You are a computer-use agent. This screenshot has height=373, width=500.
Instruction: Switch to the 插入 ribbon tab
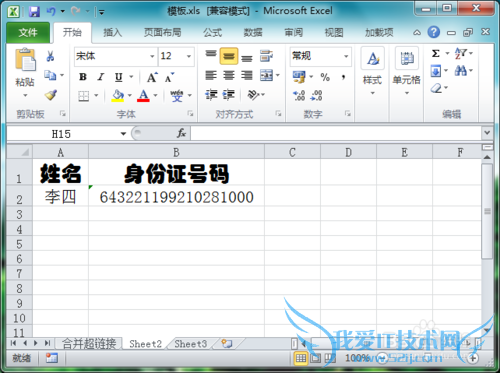coord(112,32)
